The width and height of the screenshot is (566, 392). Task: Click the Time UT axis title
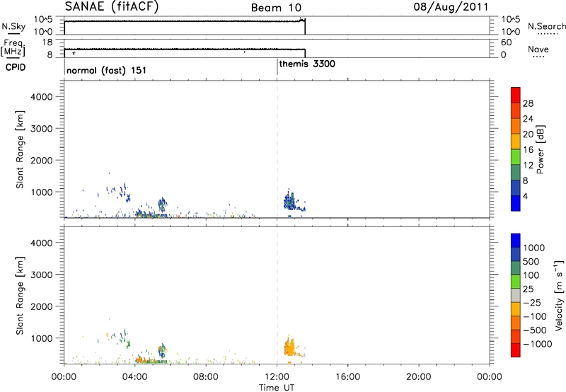(x=277, y=388)
